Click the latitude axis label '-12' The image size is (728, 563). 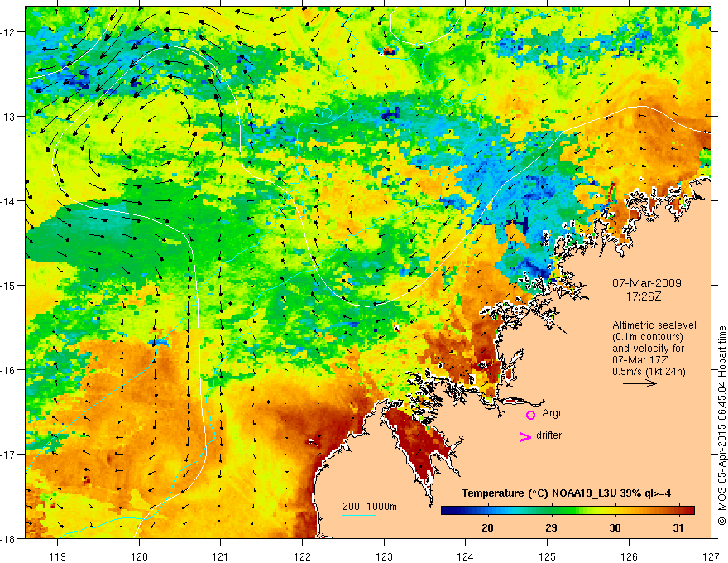point(8,32)
